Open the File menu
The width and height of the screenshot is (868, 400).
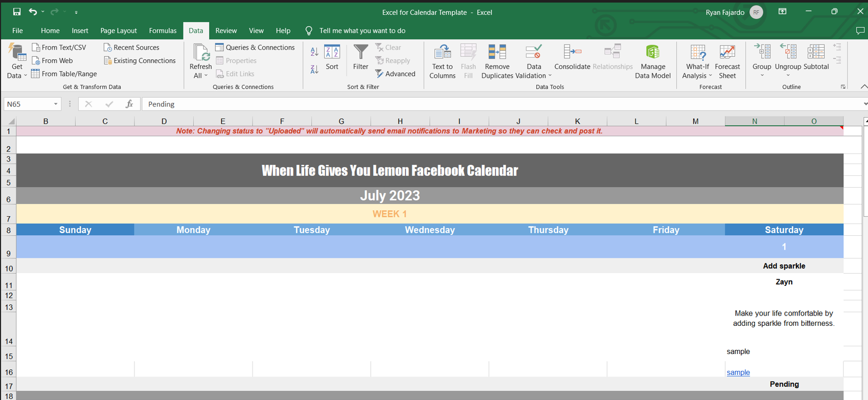(17, 31)
